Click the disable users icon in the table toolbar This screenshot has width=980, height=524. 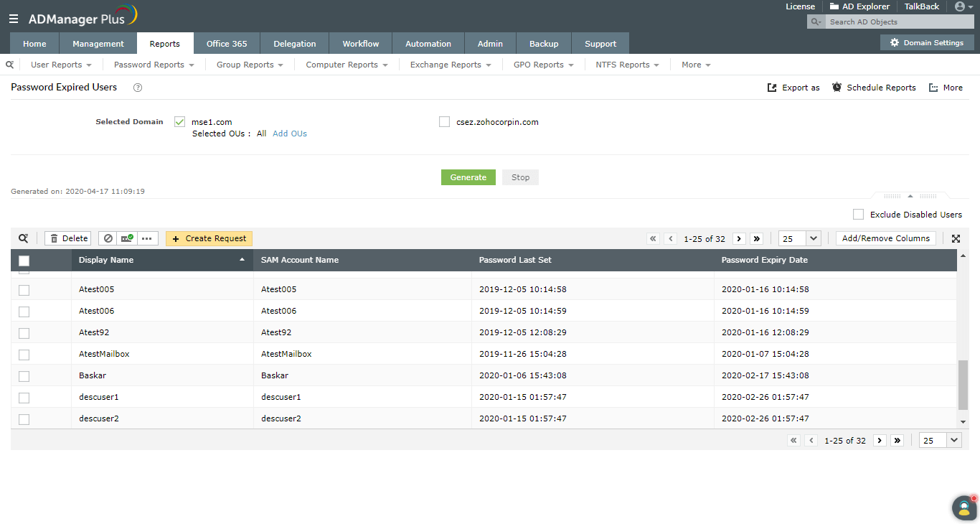[x=108, y=238]
